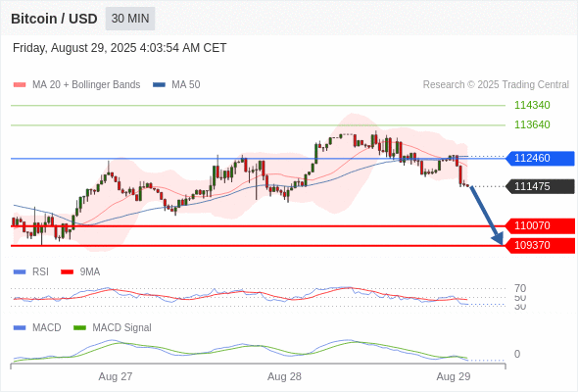Click the 9MA red legend swatch
Image resolution: width=578 pixels, height=392 pixels.
click(67, 272)
